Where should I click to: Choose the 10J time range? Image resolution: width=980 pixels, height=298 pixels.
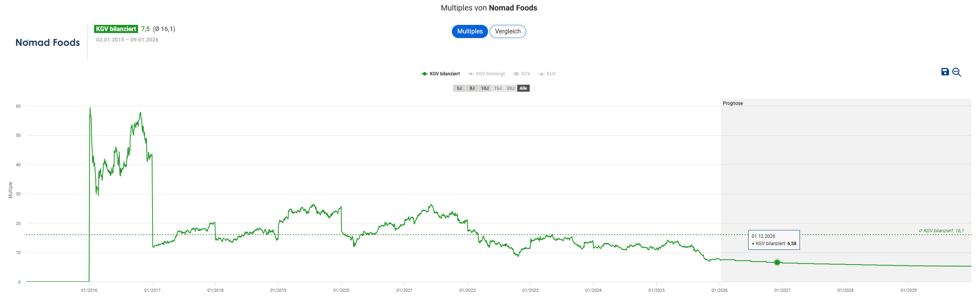click(485, 88)
